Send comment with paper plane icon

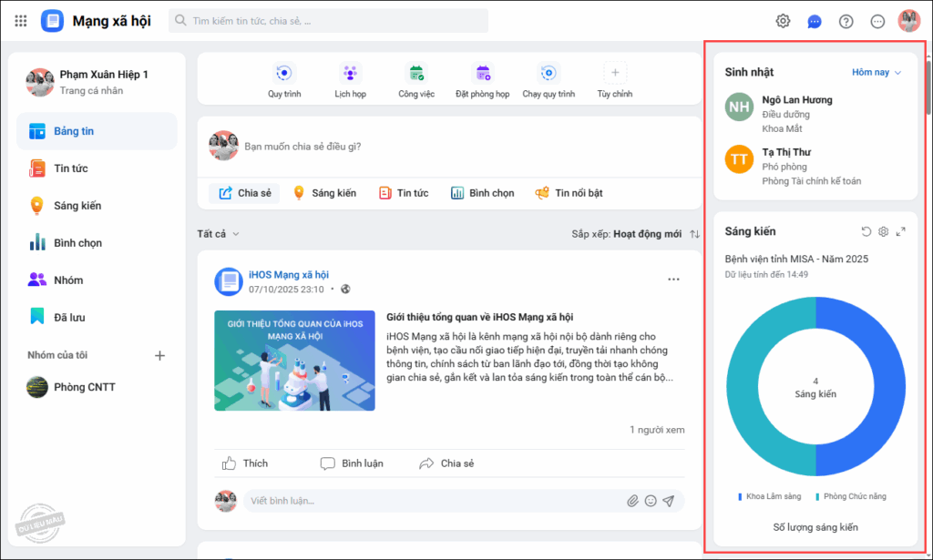[669, 501]
